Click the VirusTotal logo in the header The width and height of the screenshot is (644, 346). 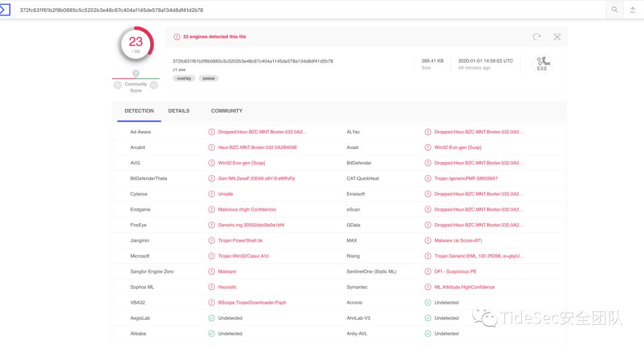(5, 10)
